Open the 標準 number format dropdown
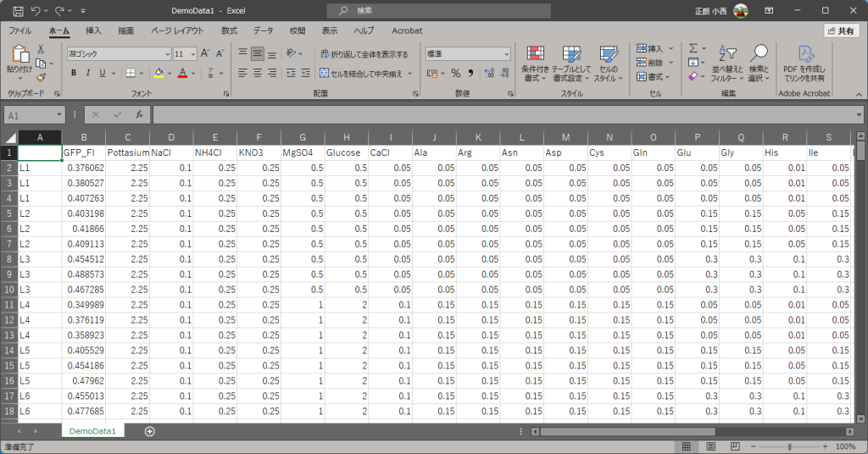The height and width of the screenshot is (454, 868). (468, 53)
